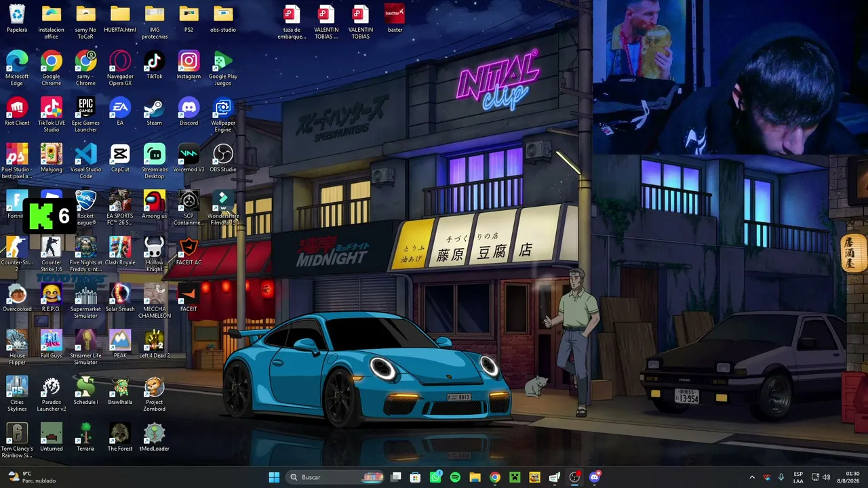Open the Microsoft Edge desktop shortcut

click(17, 68)
